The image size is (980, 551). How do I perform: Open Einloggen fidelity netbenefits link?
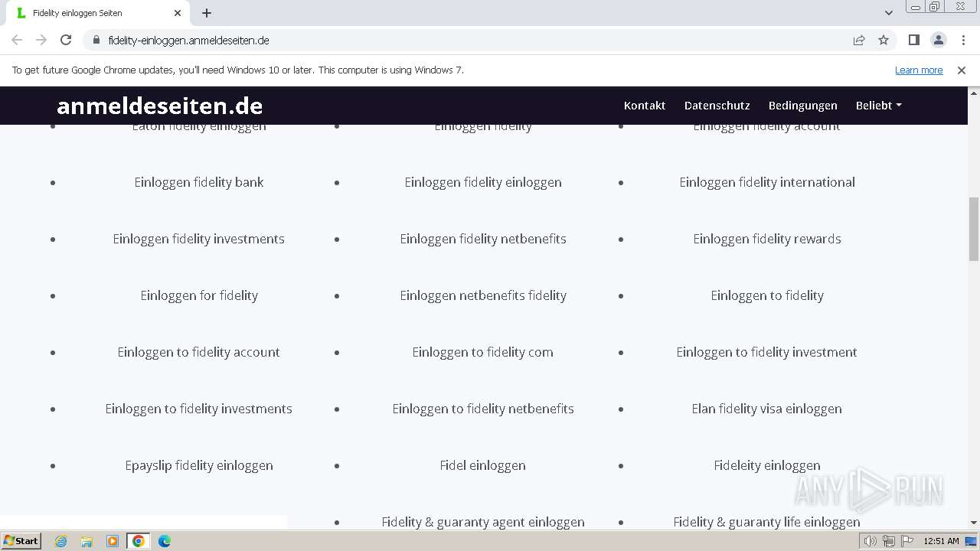tap(483, 239)
